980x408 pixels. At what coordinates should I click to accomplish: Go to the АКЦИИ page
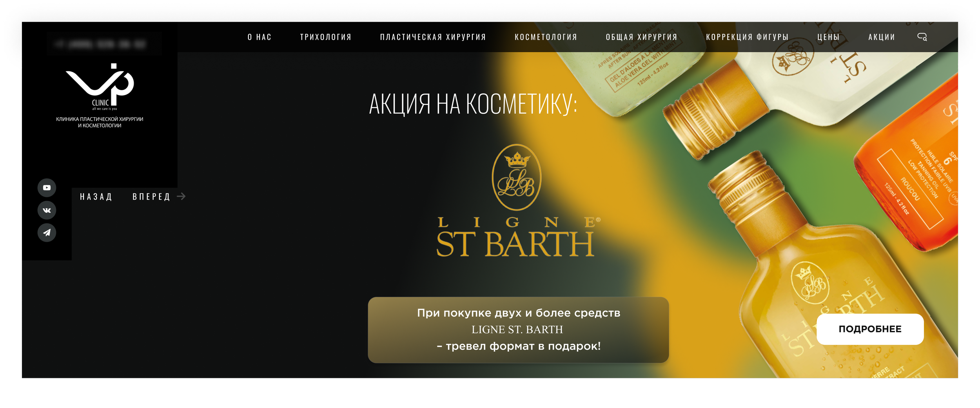(x=882, y=37)
